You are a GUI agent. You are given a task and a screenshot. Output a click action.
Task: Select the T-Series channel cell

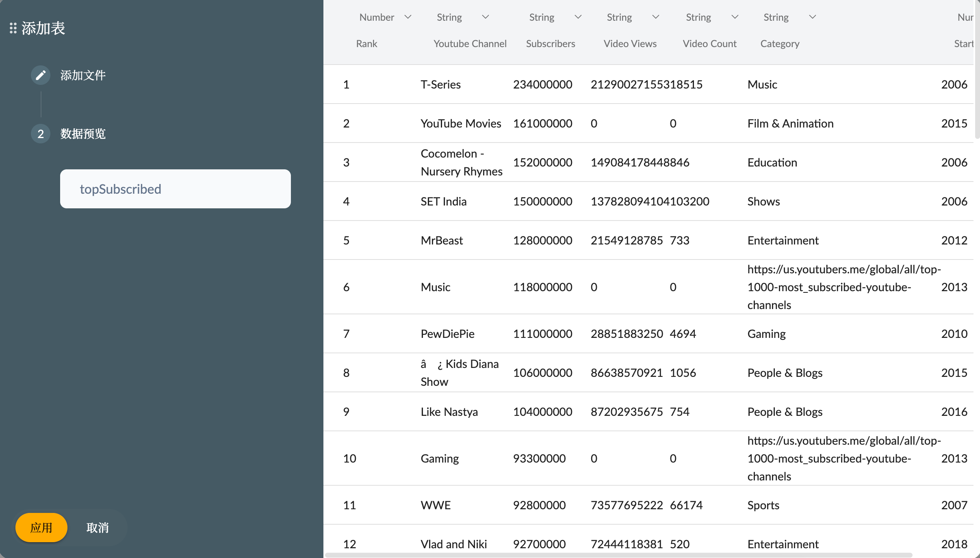point(440,84)
